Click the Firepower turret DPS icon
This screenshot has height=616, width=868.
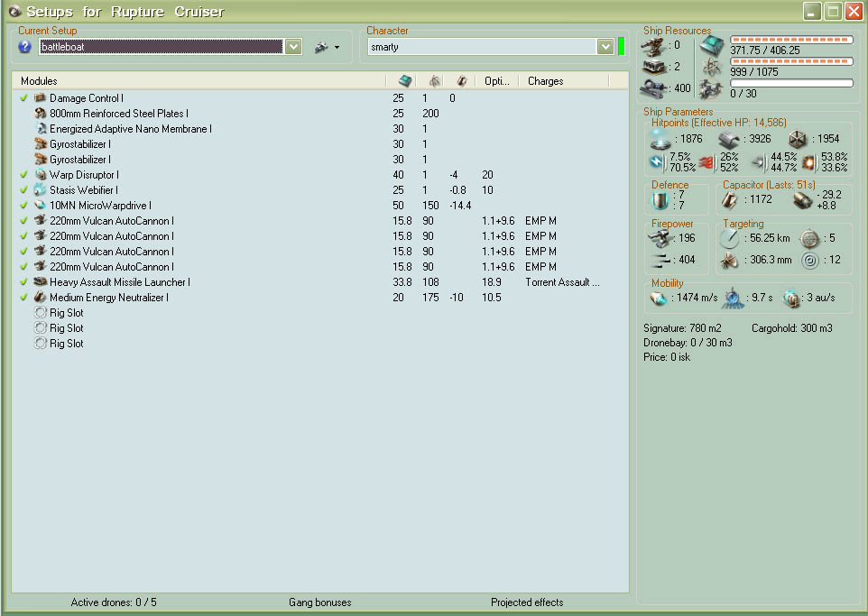tap(660, 238)
